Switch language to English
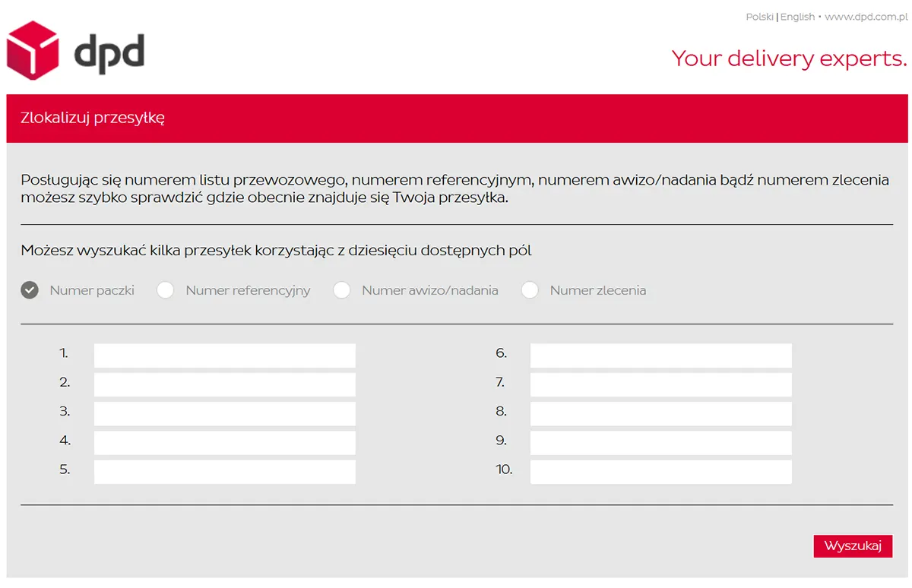Image resolution: width=912 pixels, height=588 pixels. coord(797,17)
